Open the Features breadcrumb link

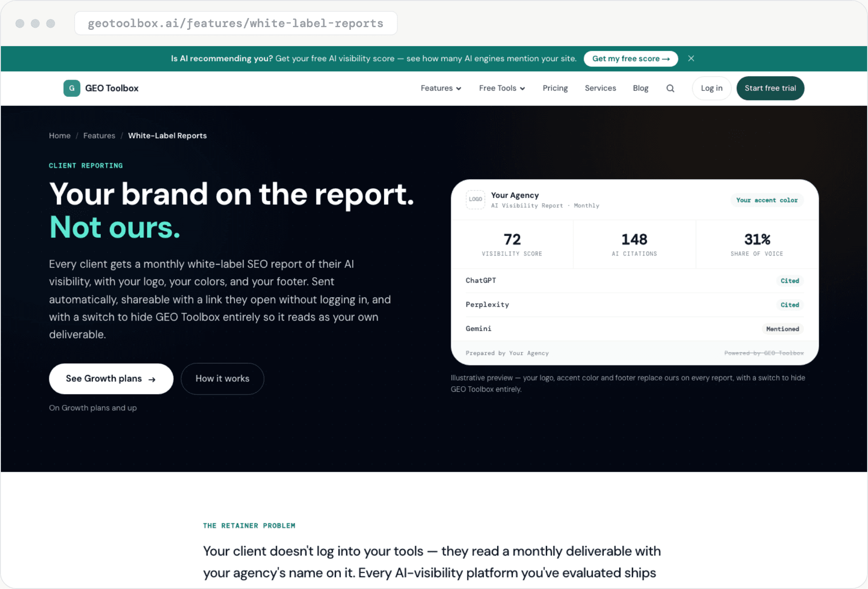point(99,136)
